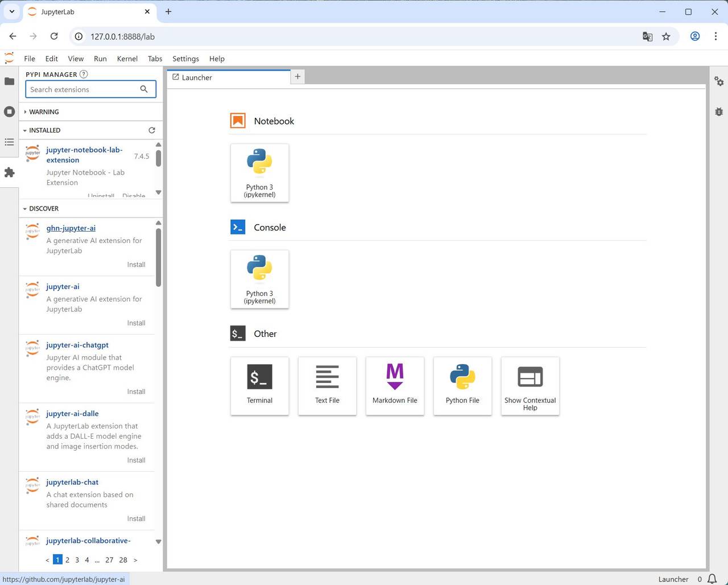Image resolution: width=728 pixels, height=585 pixels.
Task: Install the jupyter-ai-dalle extension
Action: pos(136,460)
